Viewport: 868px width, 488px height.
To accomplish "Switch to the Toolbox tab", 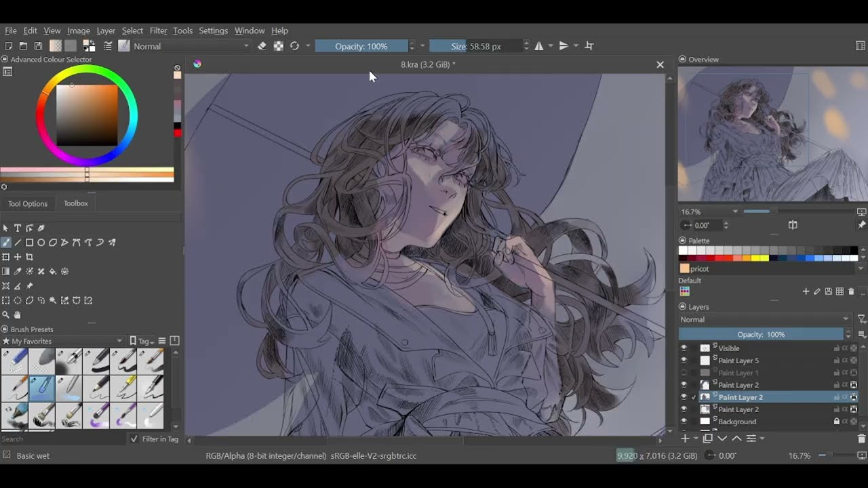I will click(x=76, y=203).
